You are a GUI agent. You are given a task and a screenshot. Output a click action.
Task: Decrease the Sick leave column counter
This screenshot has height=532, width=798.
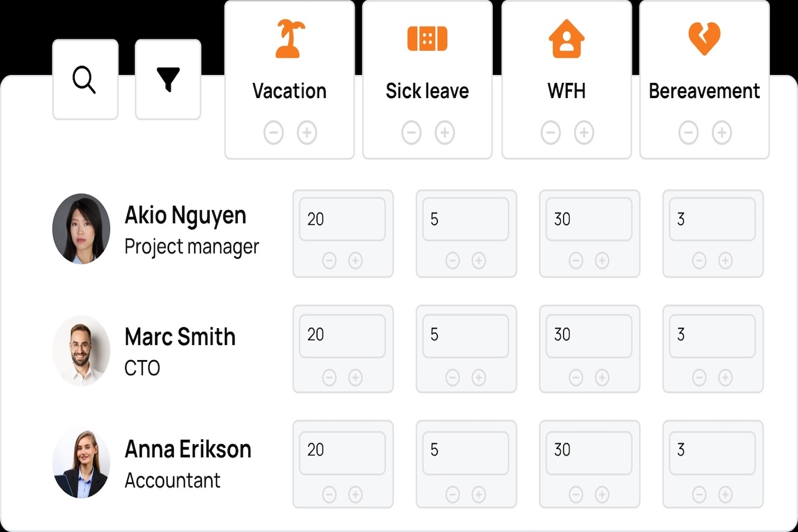pyautogui.click(x=411, y=132)
